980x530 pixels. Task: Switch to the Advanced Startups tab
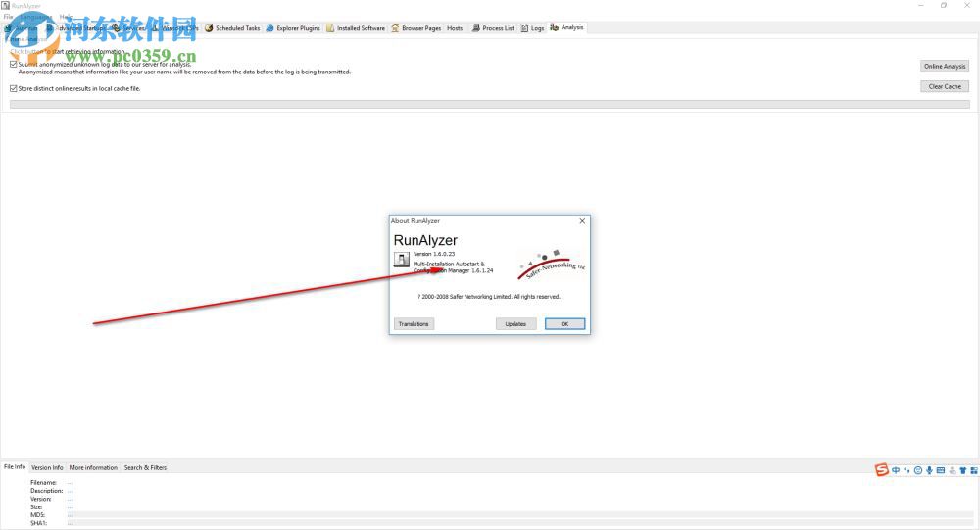[77, 28]
